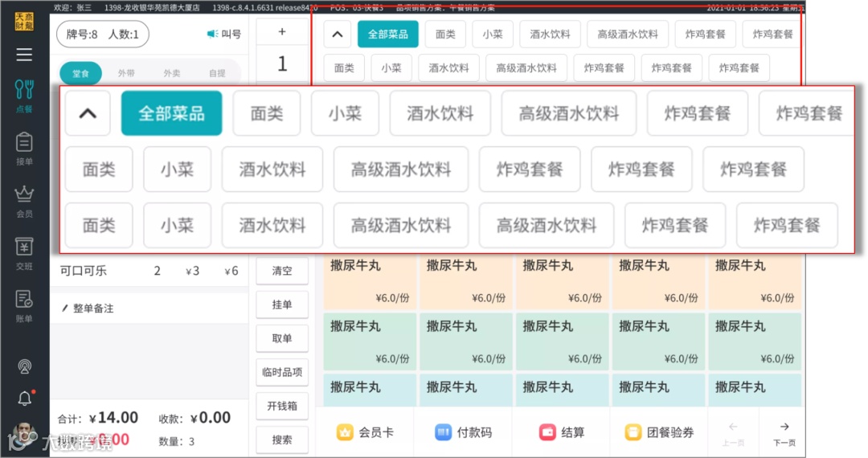Click the quantity value 1 under the plus button
This screenshot has height=458, width=868.
pyautogui.click(x=282, y=63)
